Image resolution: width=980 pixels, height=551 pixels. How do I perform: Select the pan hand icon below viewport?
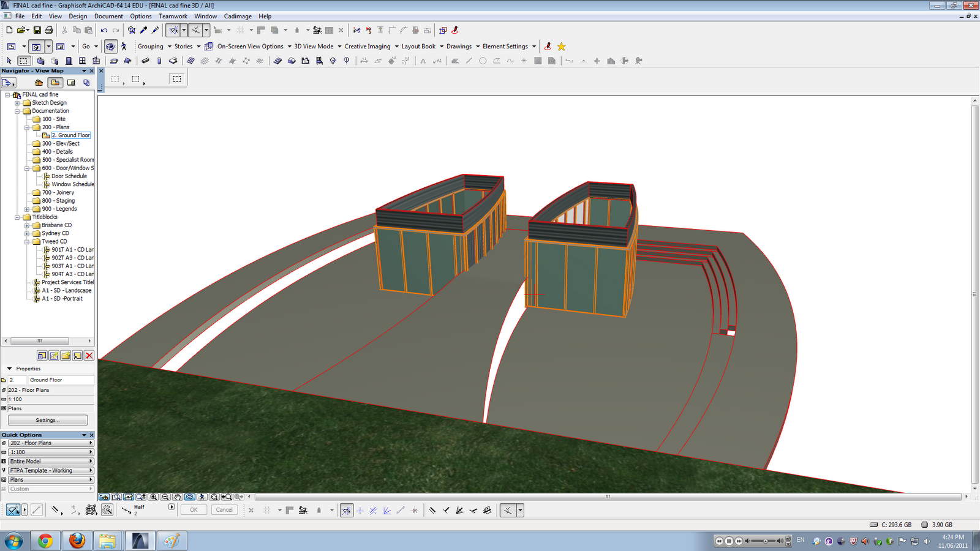pos(178,497)
